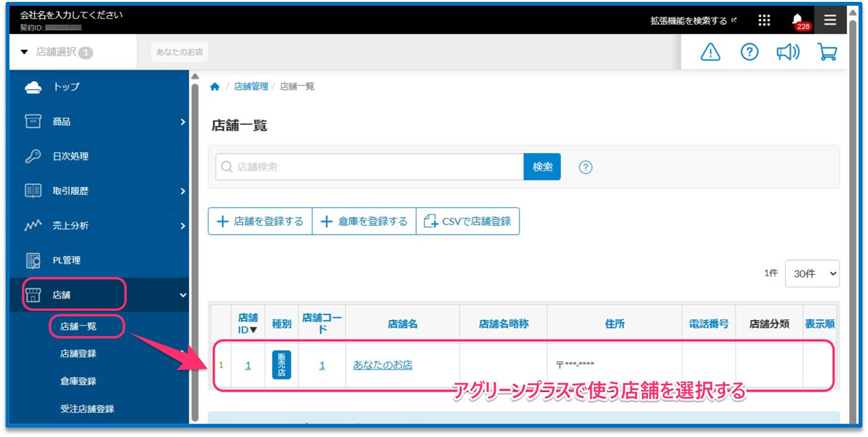Expand the 商品 sidebar menu
The image size is (868, 437).
[104, 122]
